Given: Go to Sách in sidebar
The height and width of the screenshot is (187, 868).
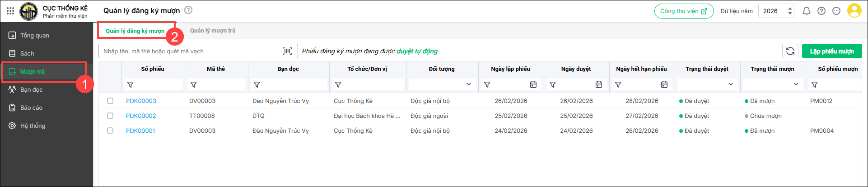Looking at the screenshot, I should (45, 53).
